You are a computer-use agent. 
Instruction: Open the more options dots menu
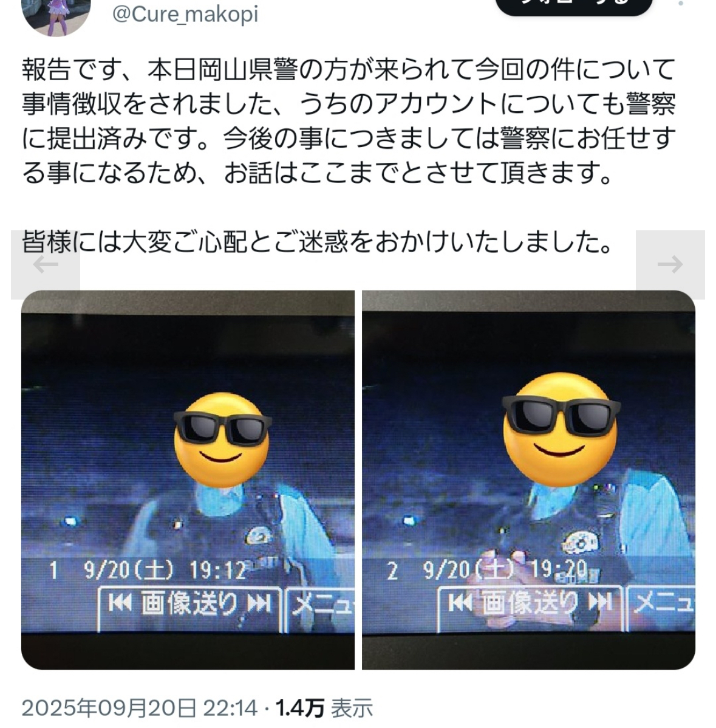[681, 4]
